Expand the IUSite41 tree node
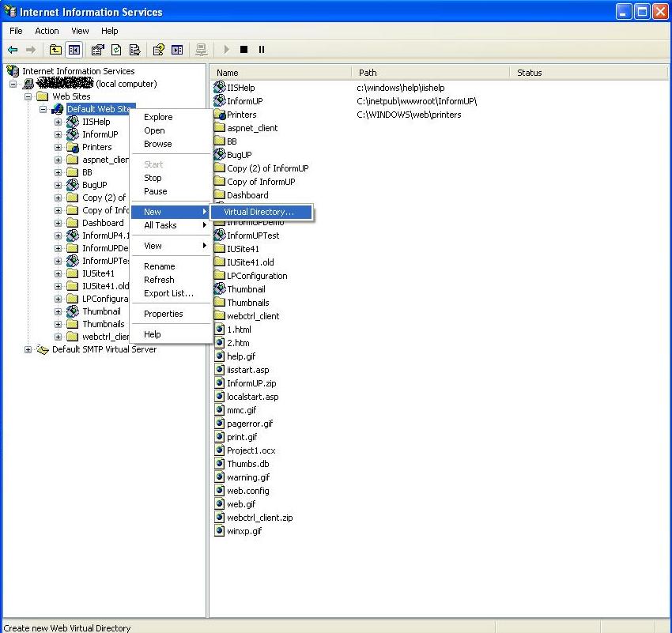Image resolution: width=672 pixels, height=633 pixels. [x=59, y=273]
